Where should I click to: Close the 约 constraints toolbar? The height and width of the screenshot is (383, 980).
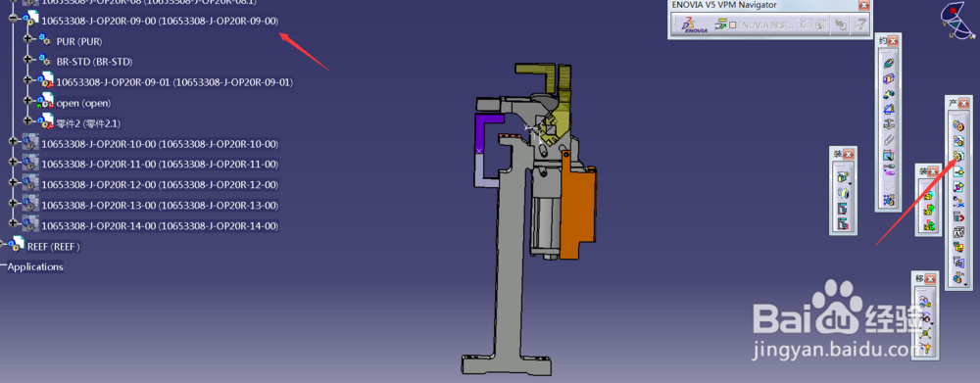(x=893, y=40)
